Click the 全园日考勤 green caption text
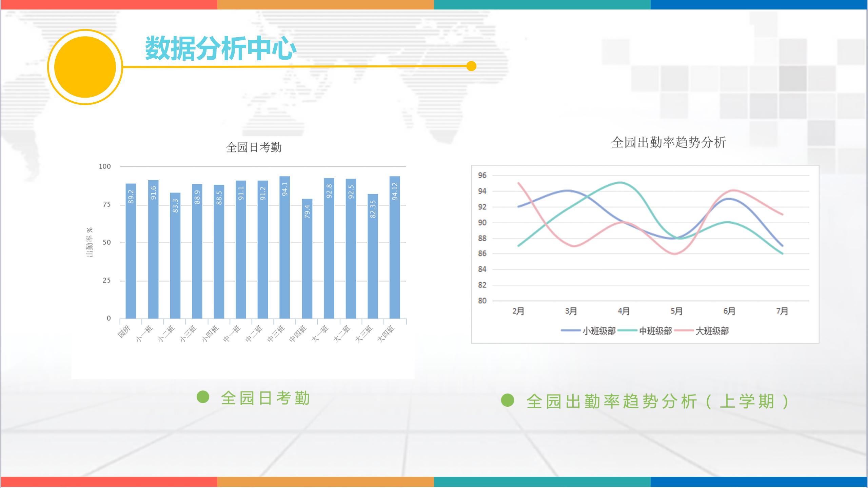This screenshot has width=868, height=488. click(265, 398)
